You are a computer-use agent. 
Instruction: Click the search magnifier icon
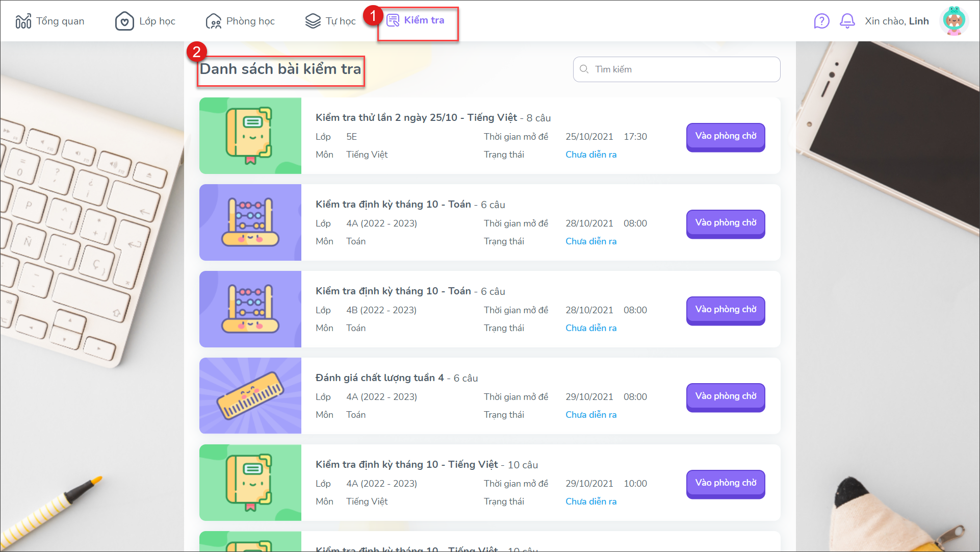[584, 69]
